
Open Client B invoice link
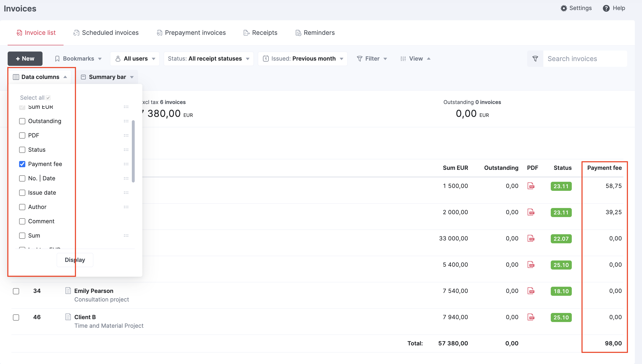pos(85,317)
